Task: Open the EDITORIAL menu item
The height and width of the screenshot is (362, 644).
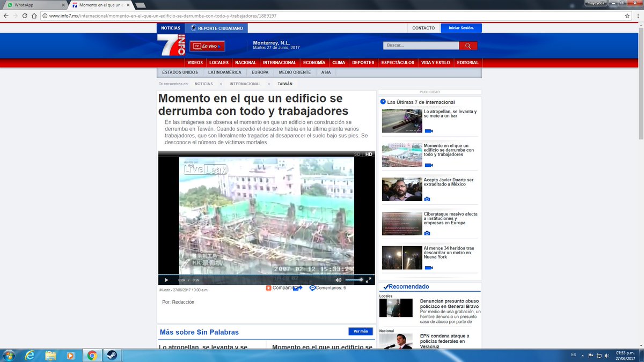Action: (x=467, y=63)
